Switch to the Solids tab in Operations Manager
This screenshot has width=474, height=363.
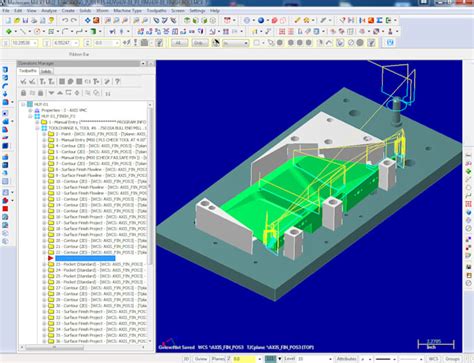46,71
